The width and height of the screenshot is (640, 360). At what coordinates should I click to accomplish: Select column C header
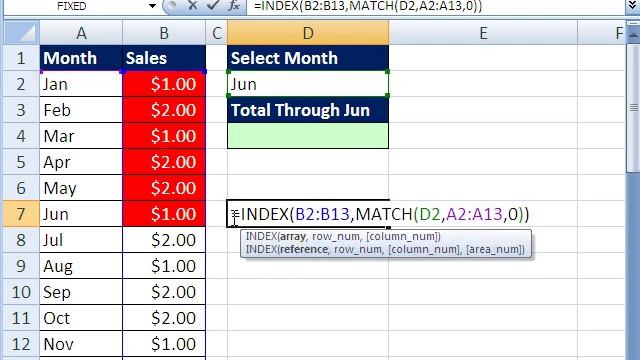click(217, 33)
